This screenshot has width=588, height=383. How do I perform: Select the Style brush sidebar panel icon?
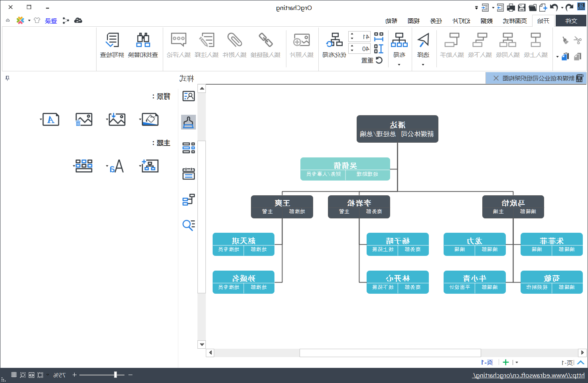coord(188,122)
